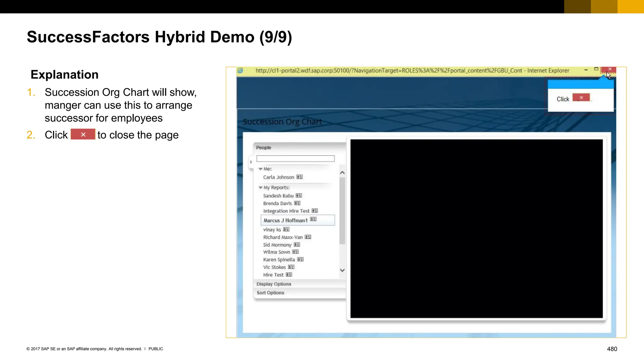Open org card icon beside Marcus J Hoffman1
This screenshot has height=362, width=644.
pos(313,219)
